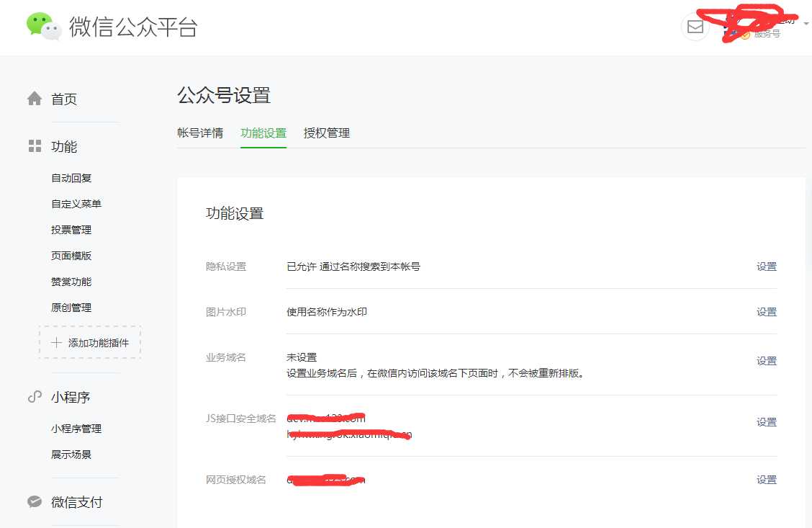
Task: Open 展示场景 in the sidebar
Action: click(71, 455)
